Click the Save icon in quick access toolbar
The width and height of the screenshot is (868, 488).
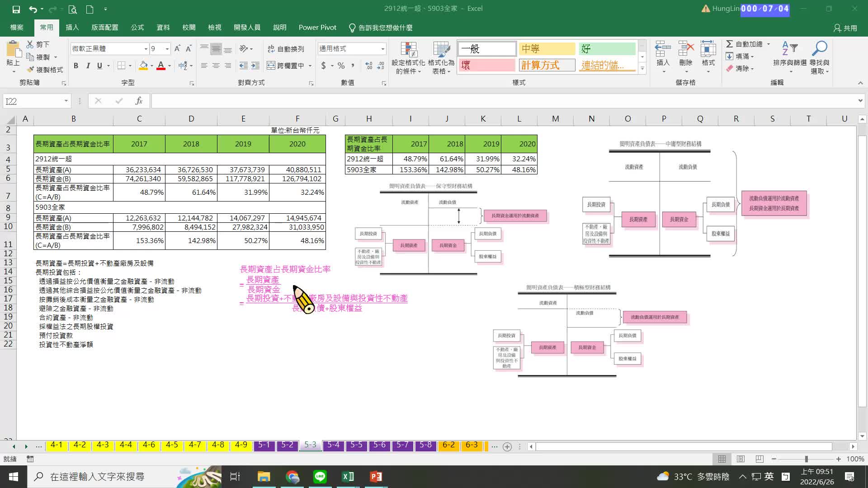pos(16,9)
